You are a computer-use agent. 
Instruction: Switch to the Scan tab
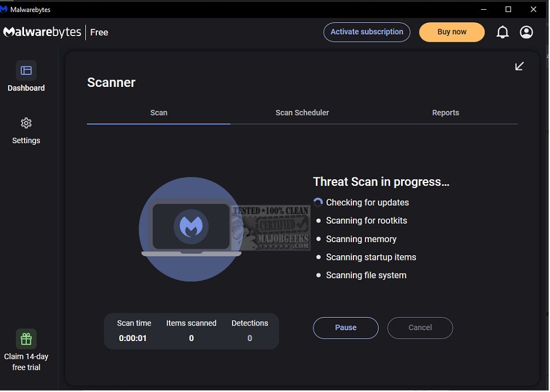(159, 113)
